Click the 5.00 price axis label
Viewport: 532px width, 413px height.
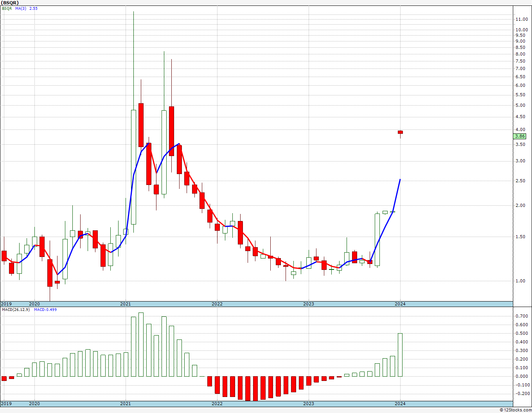pos(520,106)
